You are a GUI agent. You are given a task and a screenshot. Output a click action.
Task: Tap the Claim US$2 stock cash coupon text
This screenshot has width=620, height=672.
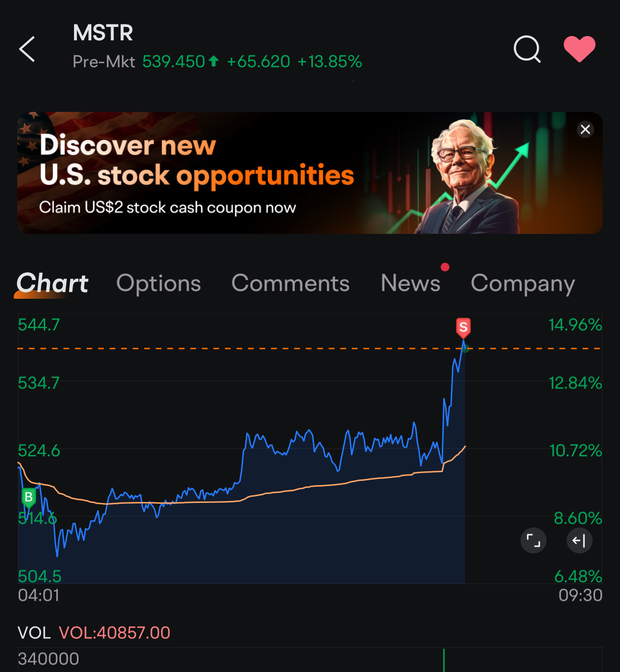click(x=167, y=208)
